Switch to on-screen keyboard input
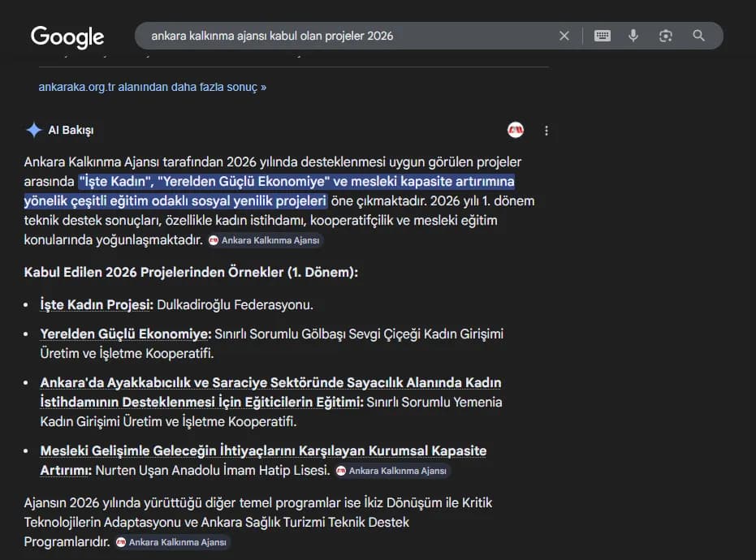Image resolution: width=756 pixels, height=560 pixels. coord(601,35)
